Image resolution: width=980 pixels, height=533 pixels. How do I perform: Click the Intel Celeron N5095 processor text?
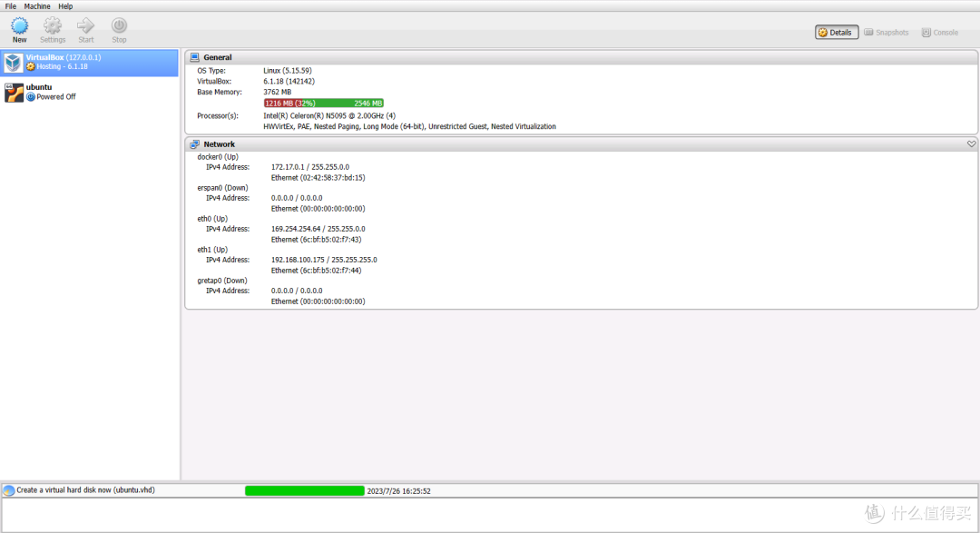[329, 115]
